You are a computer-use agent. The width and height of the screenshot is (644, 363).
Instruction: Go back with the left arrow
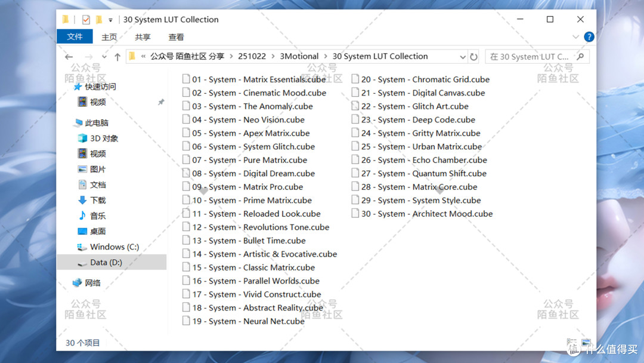click(69, 57)
